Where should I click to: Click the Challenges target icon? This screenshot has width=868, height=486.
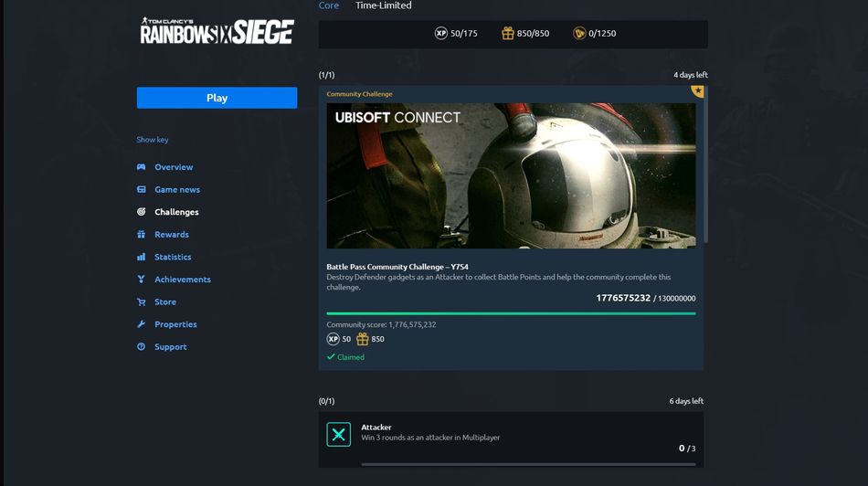point(141,211)
